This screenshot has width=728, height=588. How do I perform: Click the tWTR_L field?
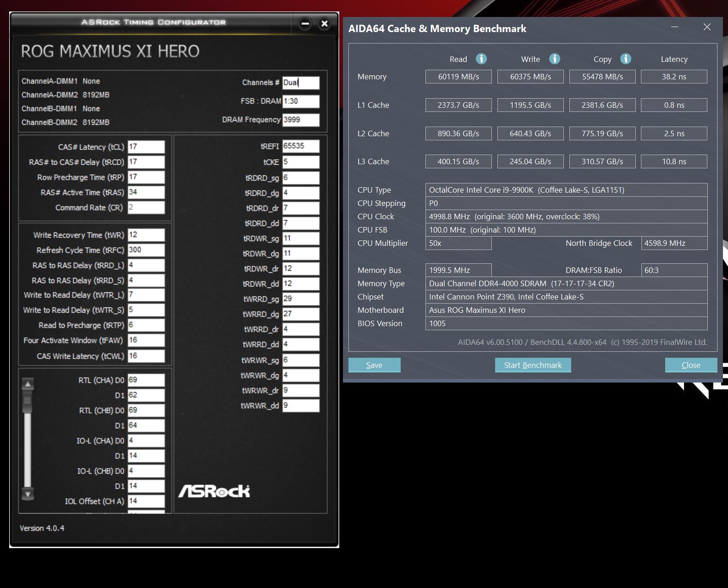point(146,295)
